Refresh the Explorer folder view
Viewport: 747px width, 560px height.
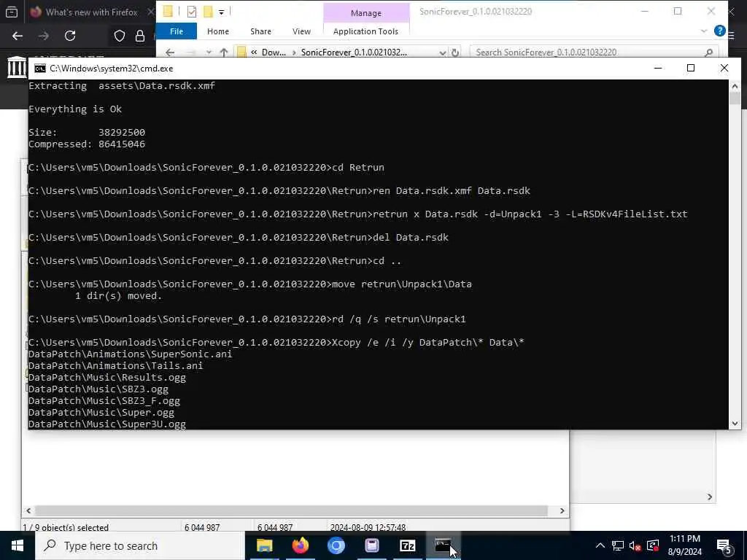(455, 52)
